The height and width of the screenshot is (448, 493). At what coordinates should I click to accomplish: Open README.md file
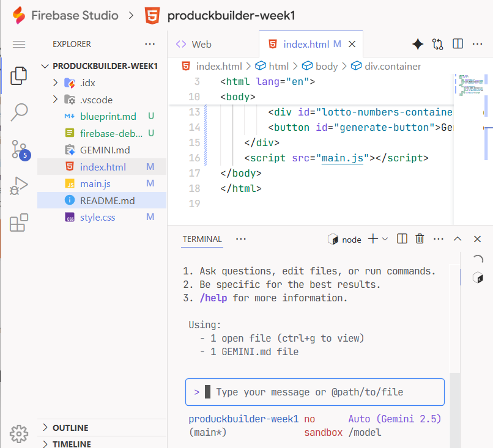pos(102,200)
